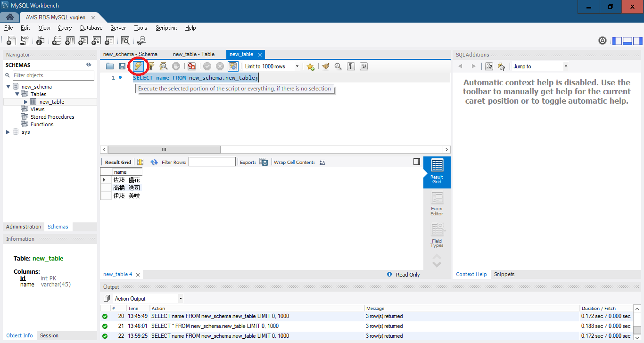Toggle wrap cell content button
The height and width of the screenshot is (343, 644).
pyautogui.click(x=322, y=162)
